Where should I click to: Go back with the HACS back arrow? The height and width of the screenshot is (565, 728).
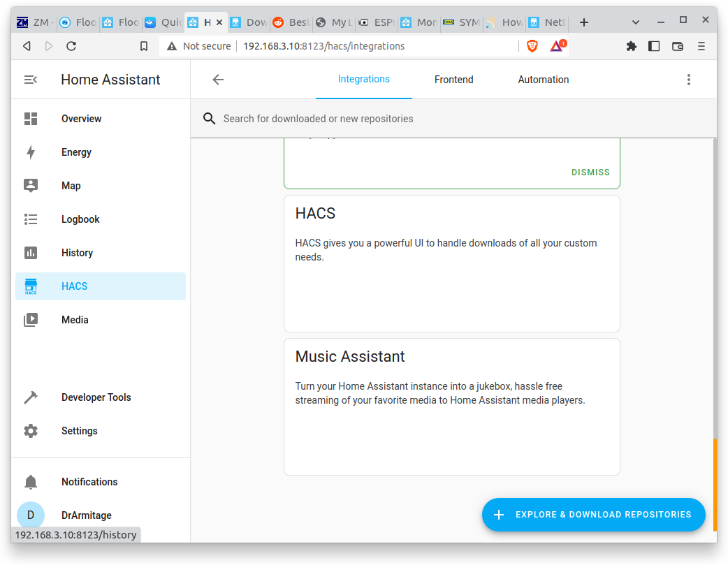[x=218, y=80]
